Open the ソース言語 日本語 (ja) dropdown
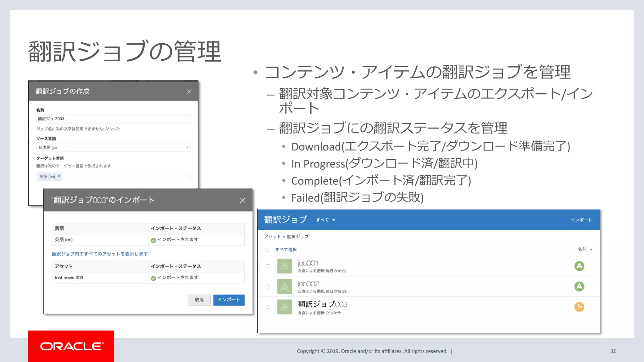 [x=114, y=147]
